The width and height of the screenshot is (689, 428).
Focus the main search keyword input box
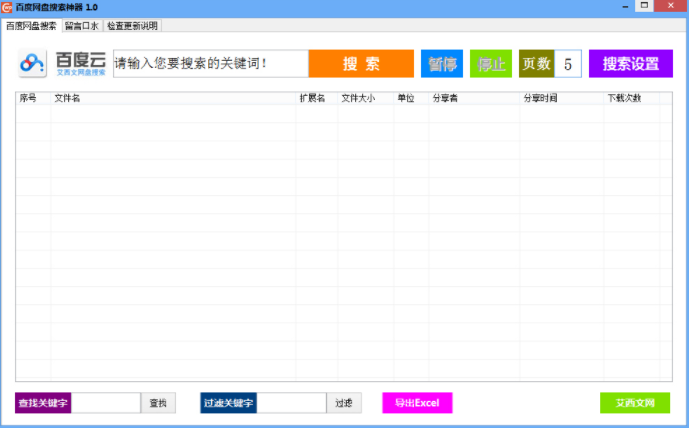(210, 64)
